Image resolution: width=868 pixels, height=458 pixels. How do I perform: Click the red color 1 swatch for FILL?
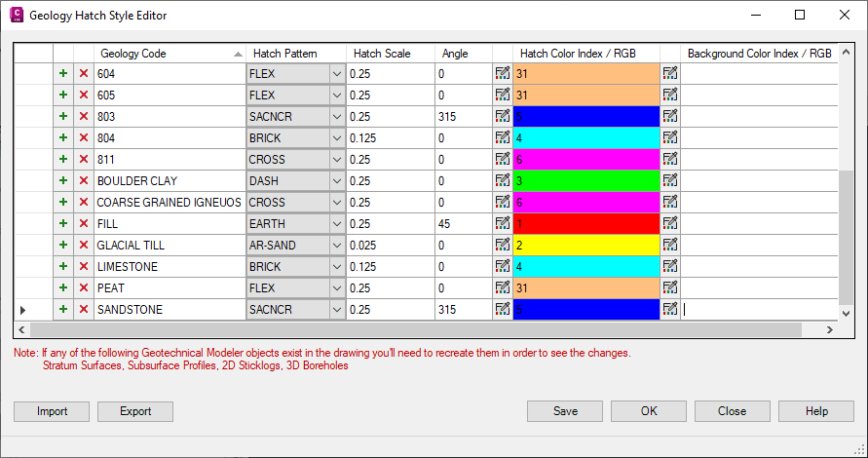click(x=586, y=224)
